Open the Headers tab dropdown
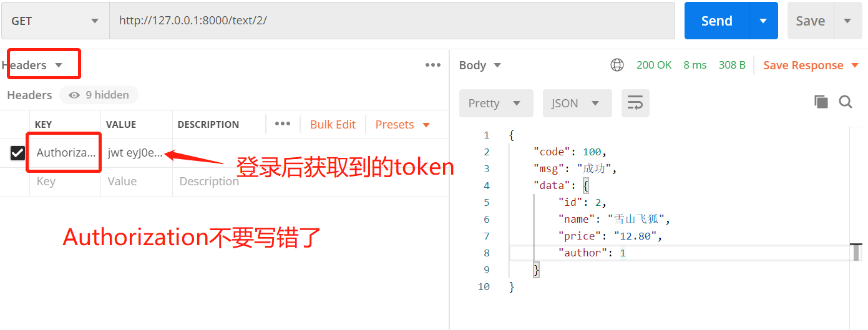This screenshot has width=868, height=330. [32, 65]
